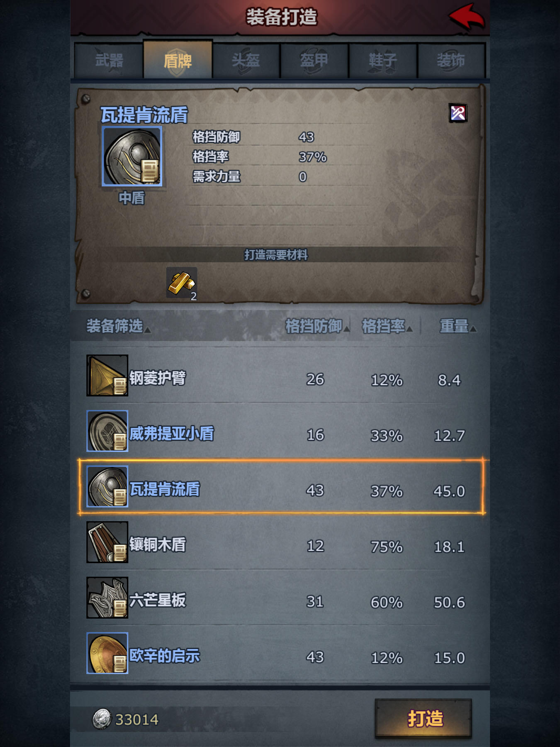Select the 镶铜木盾 shield icon

pyautogui.click(x=107, y=542)
